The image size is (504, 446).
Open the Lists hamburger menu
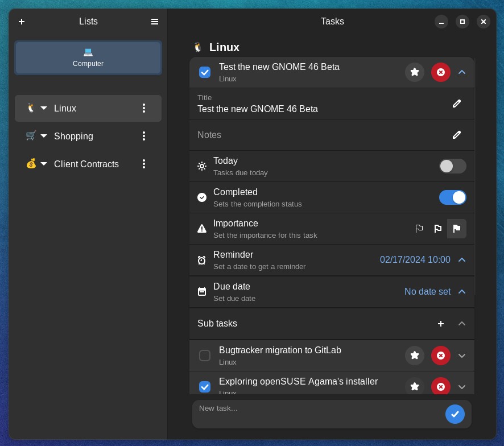pos(155,22)
